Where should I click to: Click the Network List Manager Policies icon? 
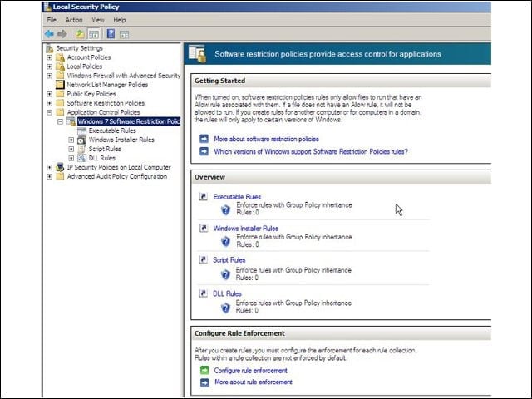[x=60, y=85]
